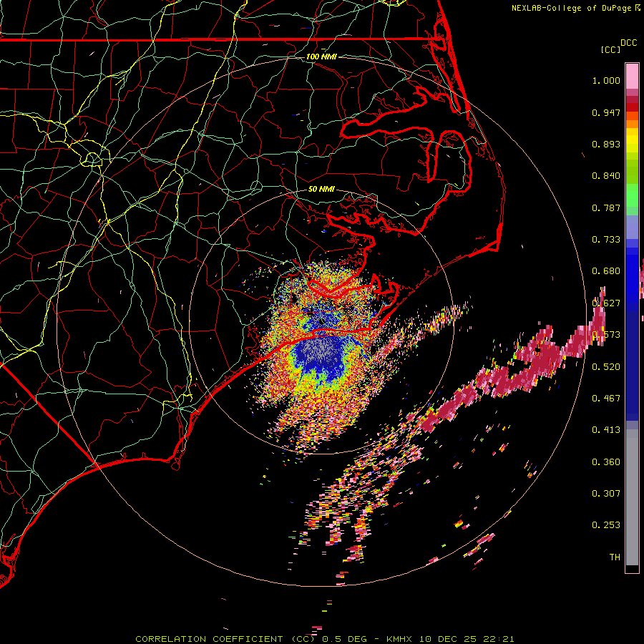Click the 0.893 scale value
The height and width of the screenshot is (644, 644).
606,144
